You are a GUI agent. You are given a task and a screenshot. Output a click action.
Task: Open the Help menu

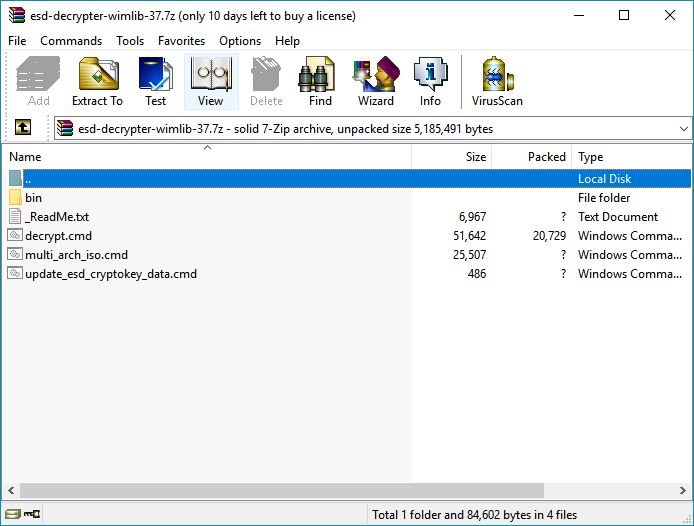[287, 41]
